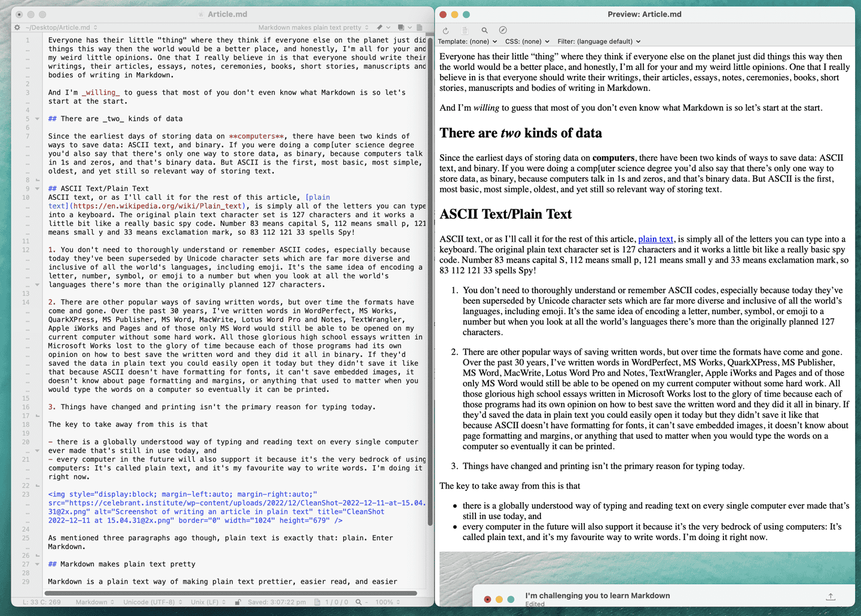Open the Filter: (language default) dropdown
This screenshot has width=861, height=616.
[x=598, y=41]
